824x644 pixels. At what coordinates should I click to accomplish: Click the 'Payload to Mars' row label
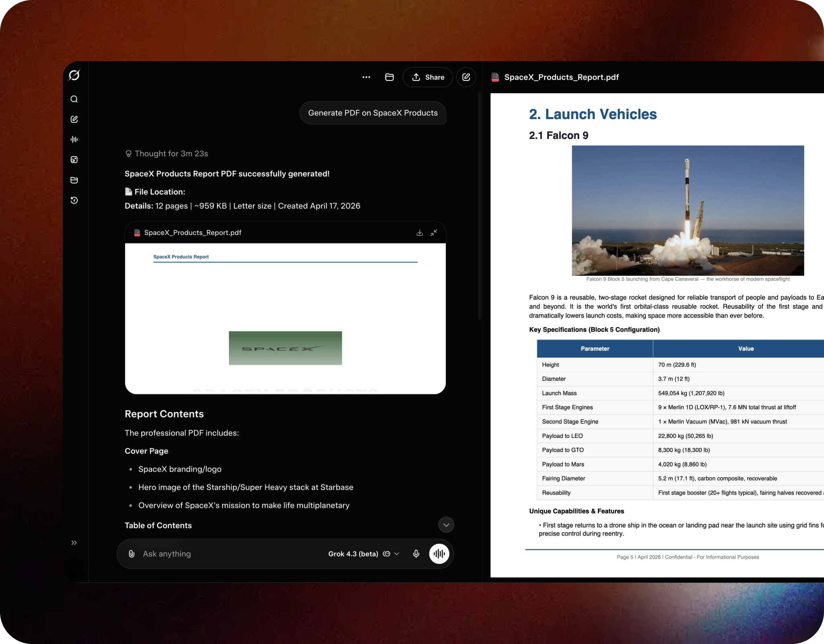[563, 464]
